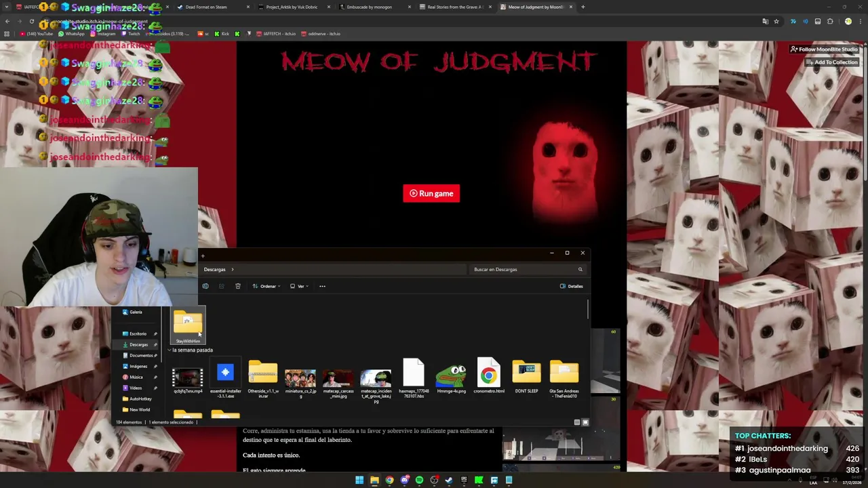868x488 pixels.
Task: Select the Hmmge-4x.png frog image
Action: (x=451, y=380)
